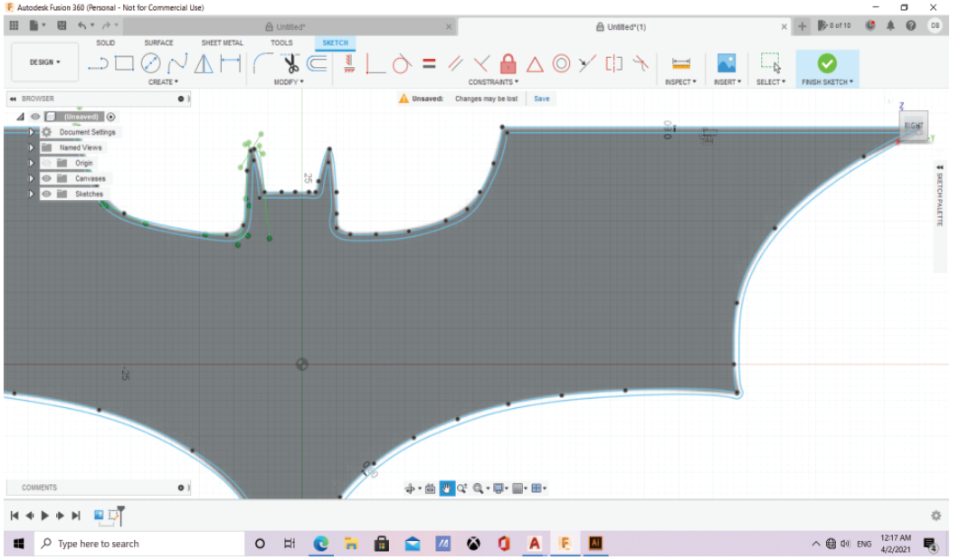Toggle visibility of the Canvases folder
Image resolution: width=960 pixels, height=560 pixels.
point(46,179)
